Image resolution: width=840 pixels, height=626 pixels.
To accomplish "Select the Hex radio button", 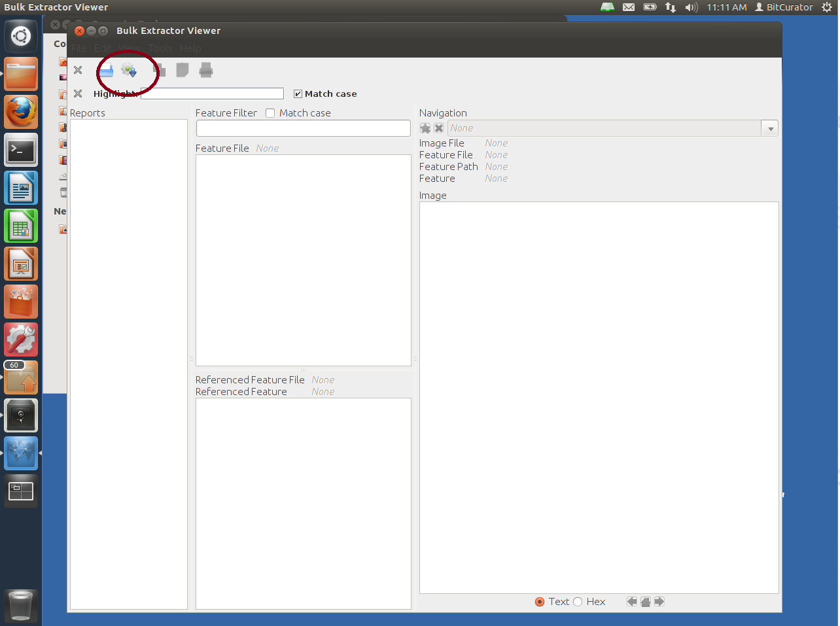I will (x=578, y=602).
